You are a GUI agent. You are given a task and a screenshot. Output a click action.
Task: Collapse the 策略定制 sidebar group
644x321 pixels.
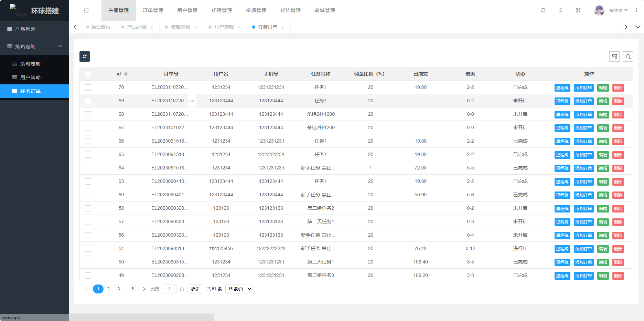(x=34, y=46)
